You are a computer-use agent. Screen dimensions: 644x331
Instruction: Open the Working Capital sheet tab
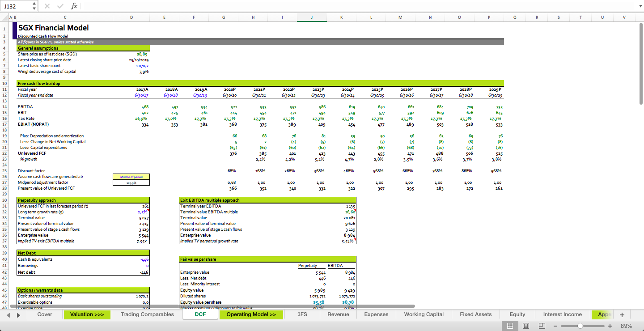[424, 314]
